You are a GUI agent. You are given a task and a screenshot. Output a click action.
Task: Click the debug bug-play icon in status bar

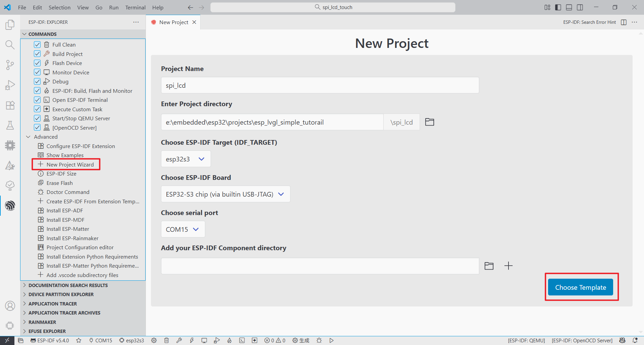217,340
